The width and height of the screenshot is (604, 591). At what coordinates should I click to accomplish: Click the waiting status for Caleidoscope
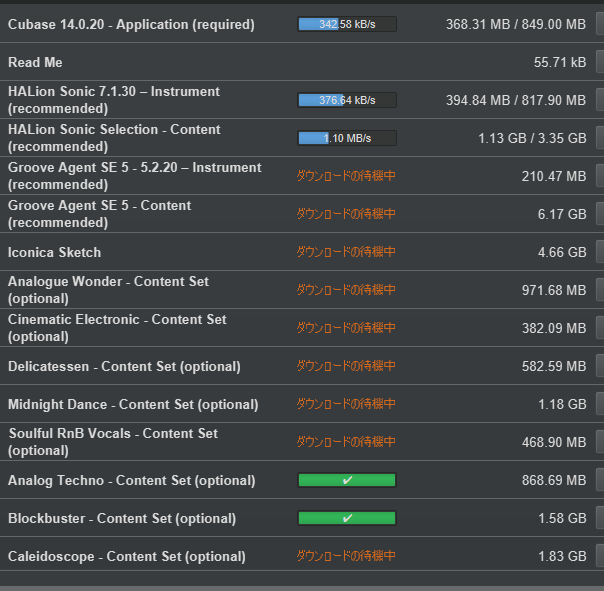point(346,556)
